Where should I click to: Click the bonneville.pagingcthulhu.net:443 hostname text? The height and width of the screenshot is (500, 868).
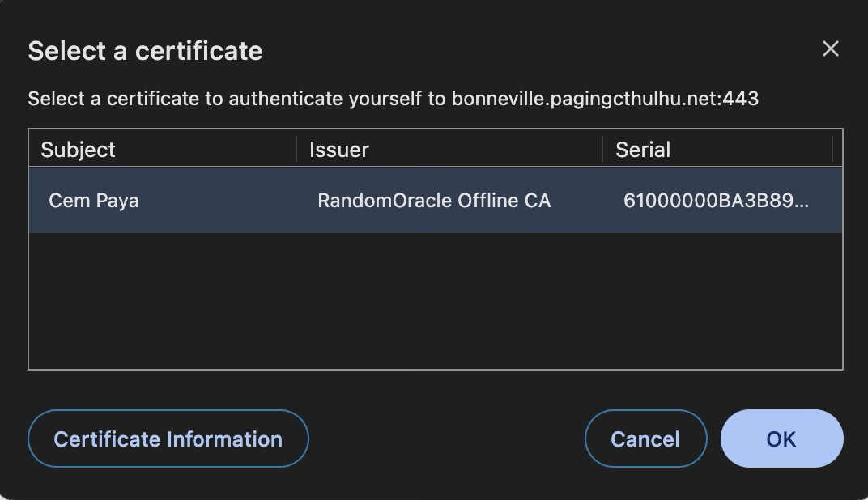[x=604, y=99]
